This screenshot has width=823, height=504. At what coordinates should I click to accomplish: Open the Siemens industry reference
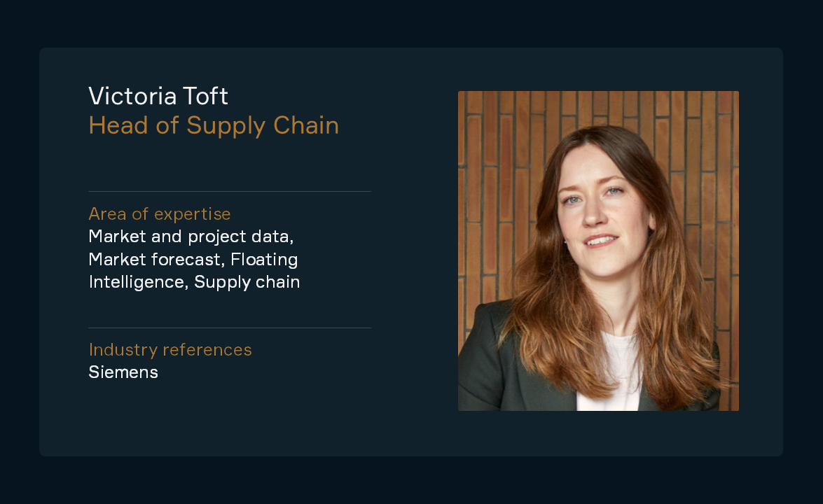[123, 372]
